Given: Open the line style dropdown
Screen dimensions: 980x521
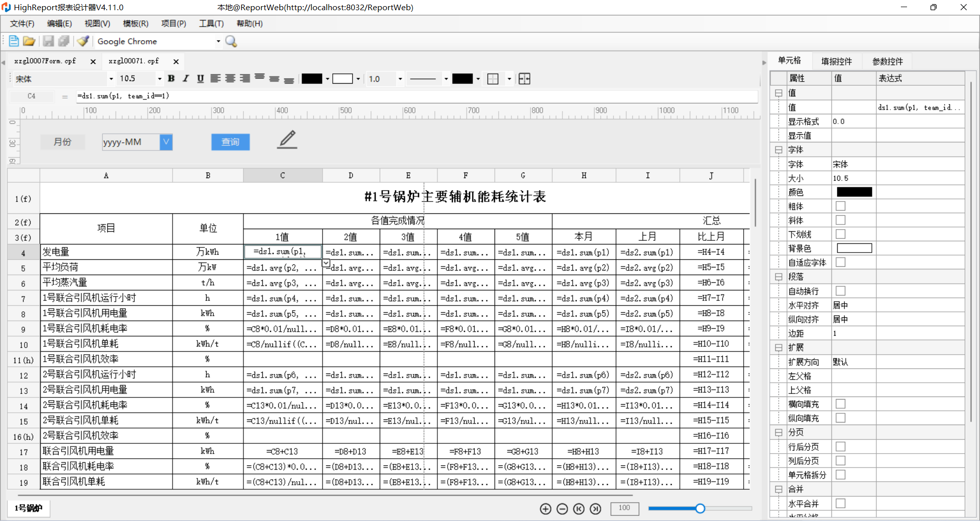Looking at the screenshot, I should click(x=446, y=79).
